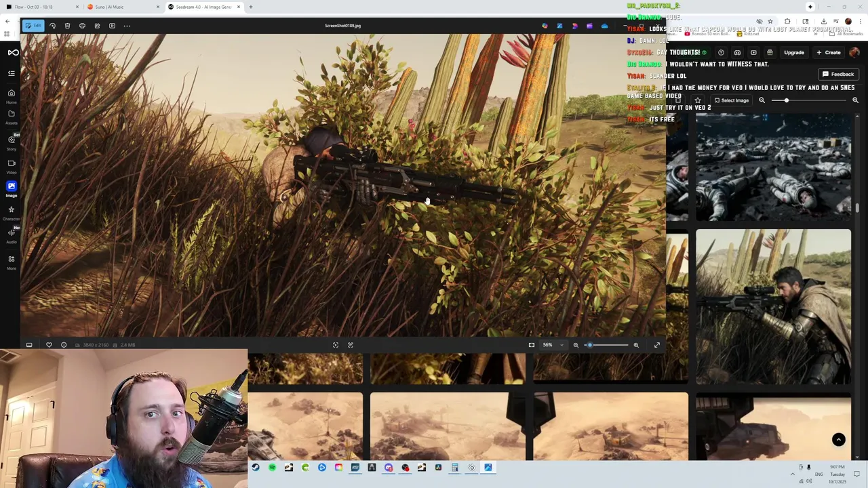This screenshot has width=868, height=488.
Task: Toggle the star favorite filter icon
Action: [x=698, y=100]
